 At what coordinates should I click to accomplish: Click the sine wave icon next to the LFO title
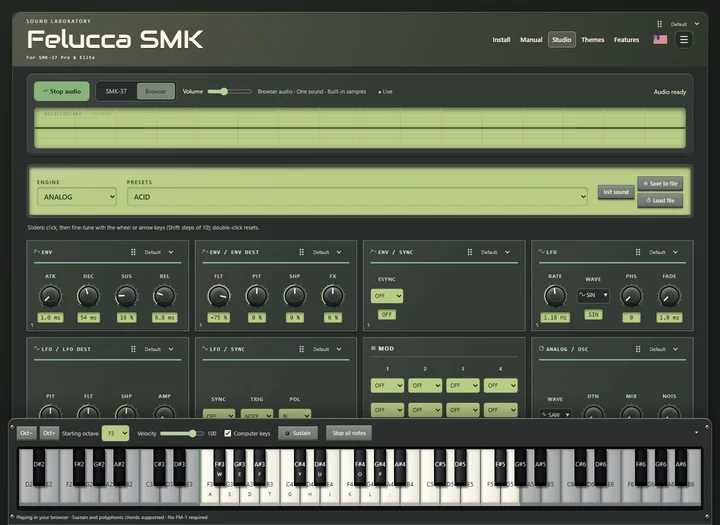pyautogui.click(x=541, y=252)
